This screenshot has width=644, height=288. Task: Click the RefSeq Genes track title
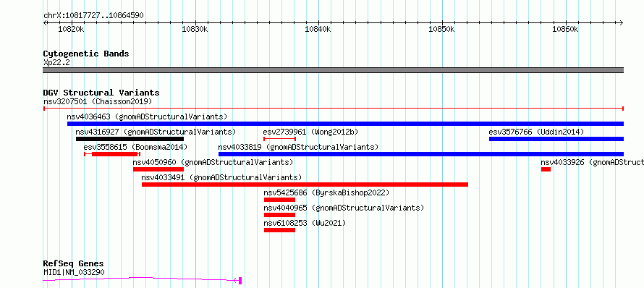coord(73,264)
